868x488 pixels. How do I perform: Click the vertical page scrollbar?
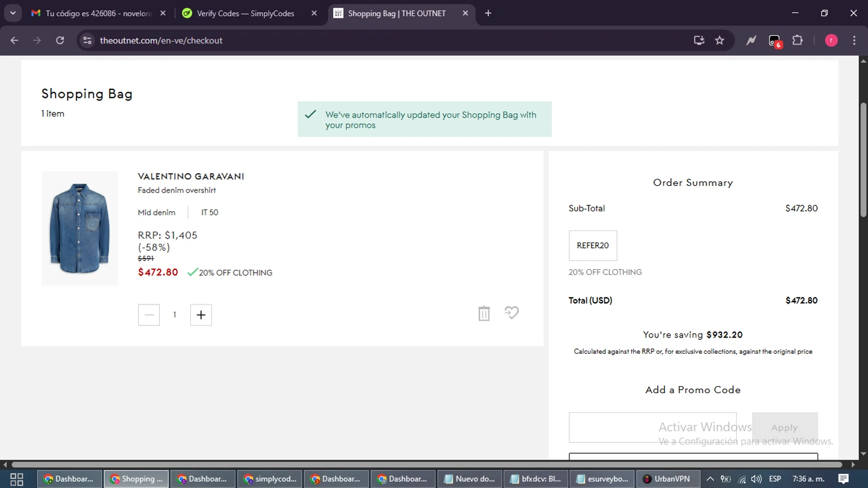click(x=863, y=160)
